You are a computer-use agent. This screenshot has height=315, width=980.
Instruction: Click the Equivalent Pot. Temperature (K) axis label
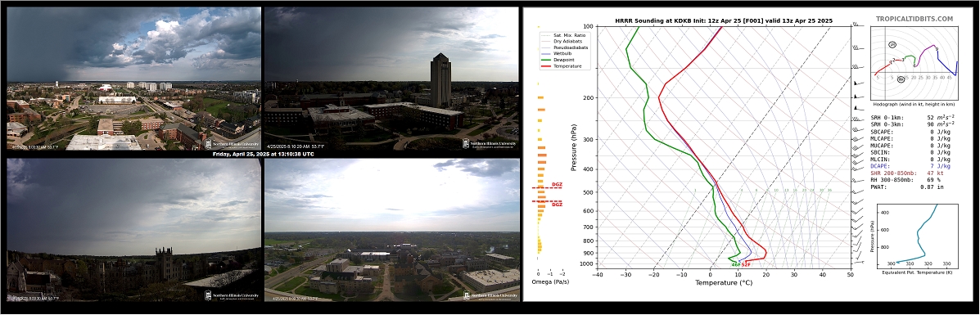click(917, 272)
